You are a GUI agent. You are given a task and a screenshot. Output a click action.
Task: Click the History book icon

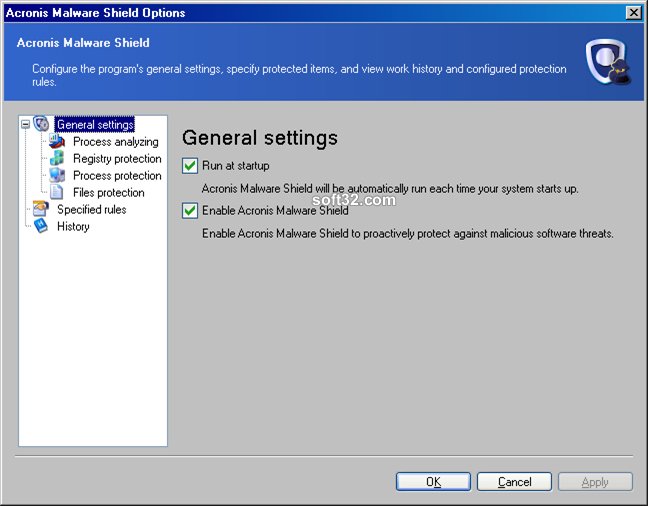[41, 226]
